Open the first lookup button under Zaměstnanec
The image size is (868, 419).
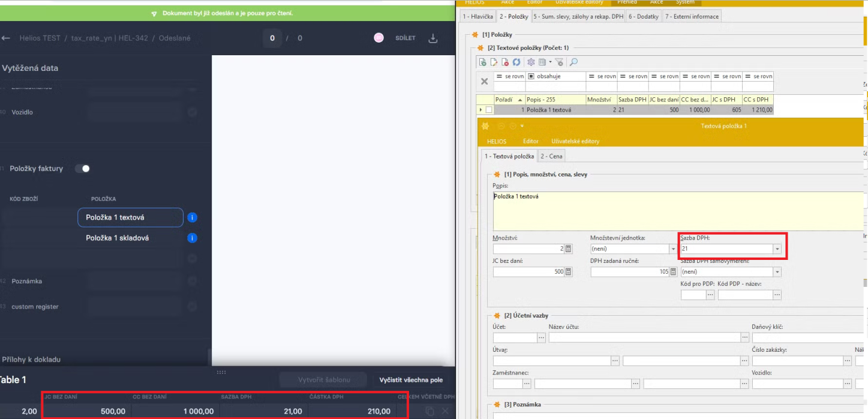click(527, 384)
